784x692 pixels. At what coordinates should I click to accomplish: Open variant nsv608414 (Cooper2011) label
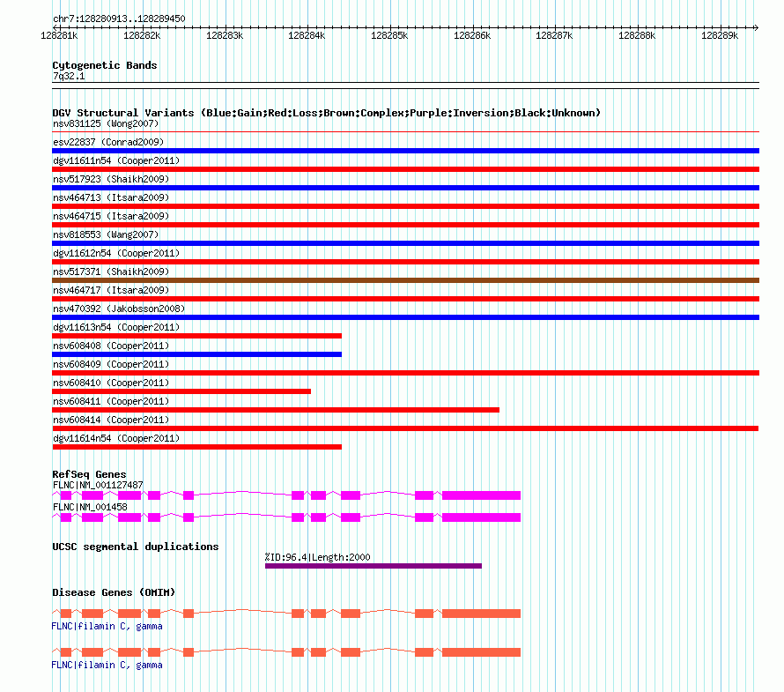111,420
